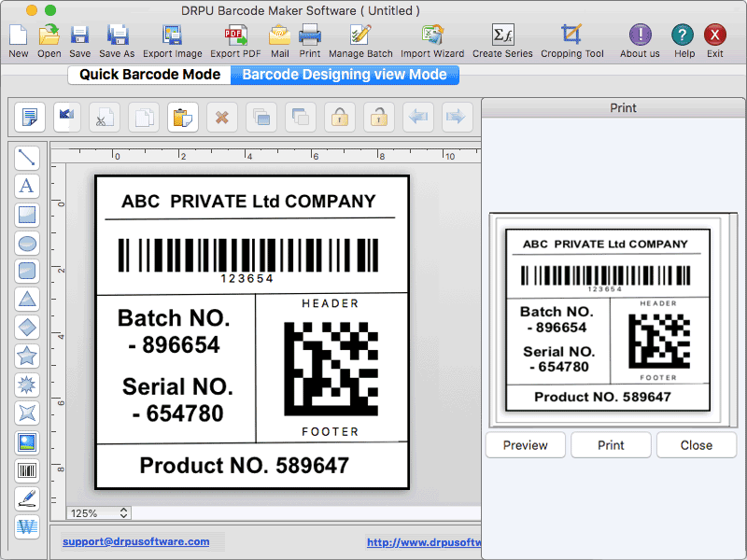
Task: Select the Ellipse shape tool
Action: [x=27, y=244]
